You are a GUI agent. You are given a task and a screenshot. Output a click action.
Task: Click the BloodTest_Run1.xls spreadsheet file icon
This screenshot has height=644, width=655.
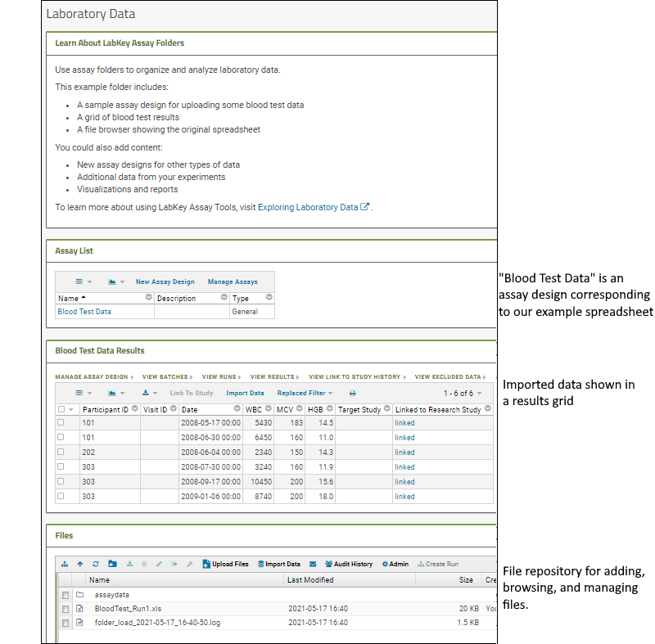(x=79, y=609)
